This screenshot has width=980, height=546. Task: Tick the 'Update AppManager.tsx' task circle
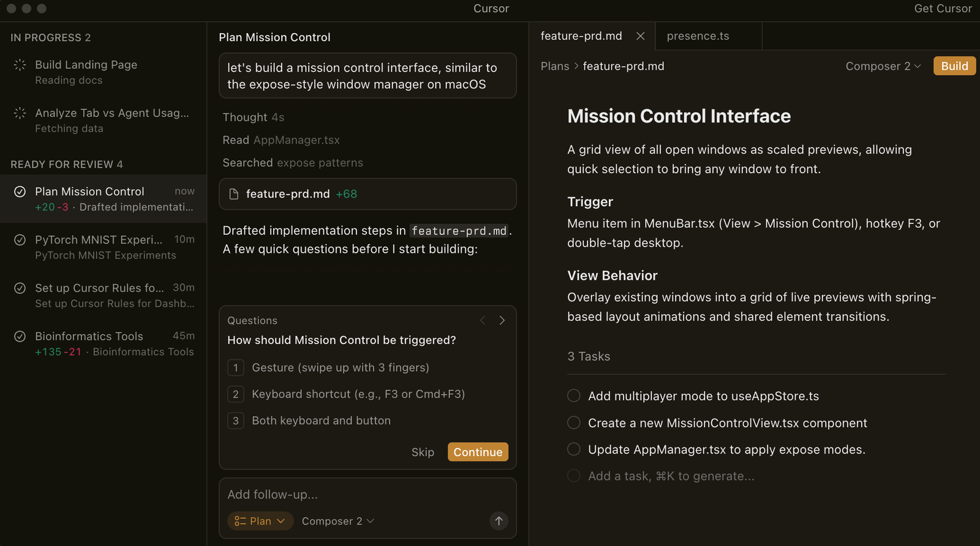(x=574, y=449)
